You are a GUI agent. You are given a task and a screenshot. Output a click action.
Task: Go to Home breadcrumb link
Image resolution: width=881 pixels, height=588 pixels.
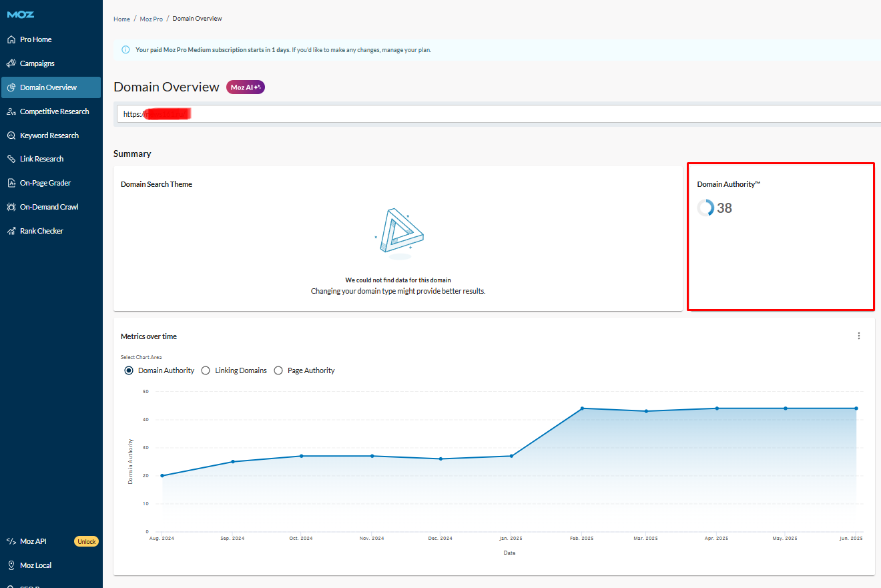[121, 19]
